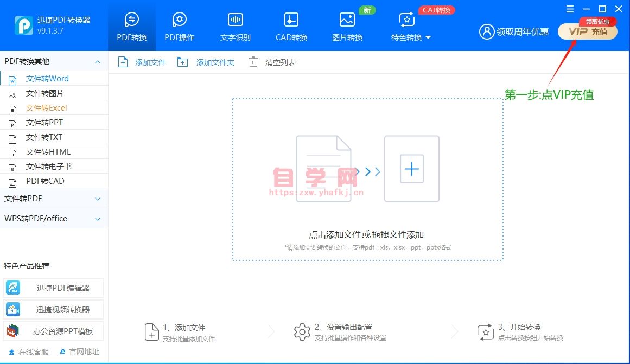Open 领取周年优惠 account link
The height and width of the screenshot is (364, 630).
click(x=514, y=32)
